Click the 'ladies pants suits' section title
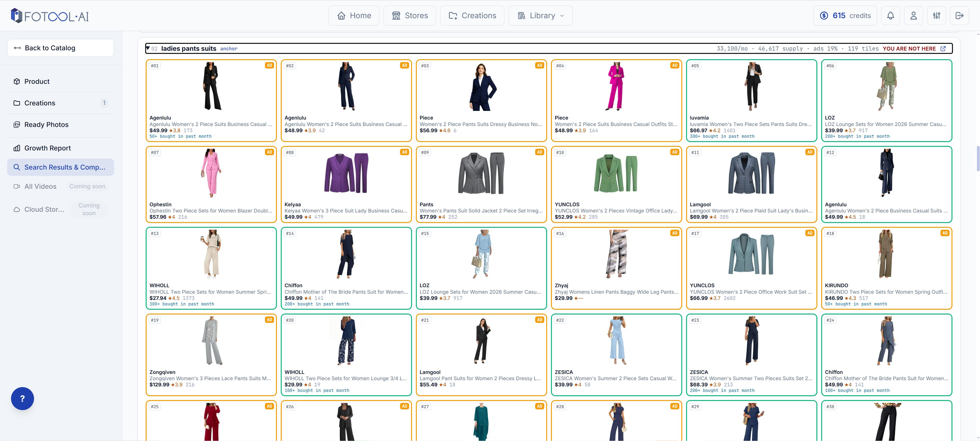Screen dimensions: 980x441 click(189, 49)
